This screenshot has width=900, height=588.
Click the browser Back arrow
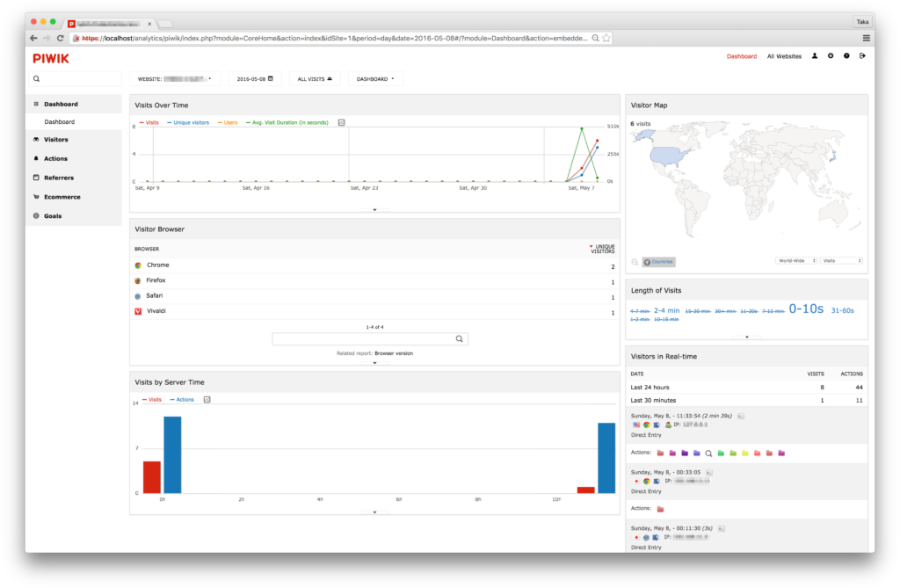point(33,38)
